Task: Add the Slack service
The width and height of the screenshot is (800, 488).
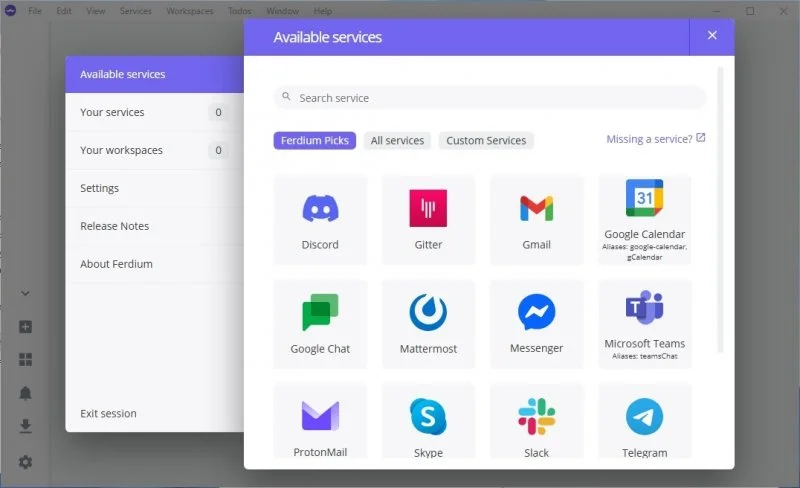Action: [536, 422]
